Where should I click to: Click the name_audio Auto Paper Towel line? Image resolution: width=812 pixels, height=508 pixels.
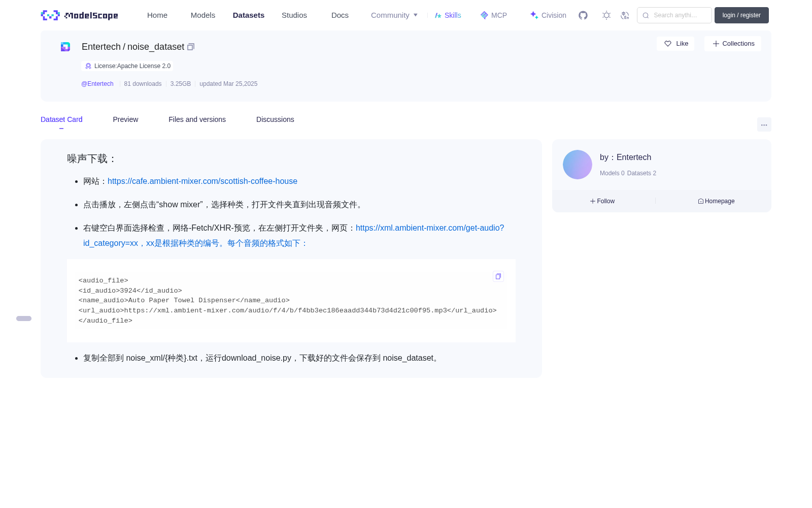[184, 300]
